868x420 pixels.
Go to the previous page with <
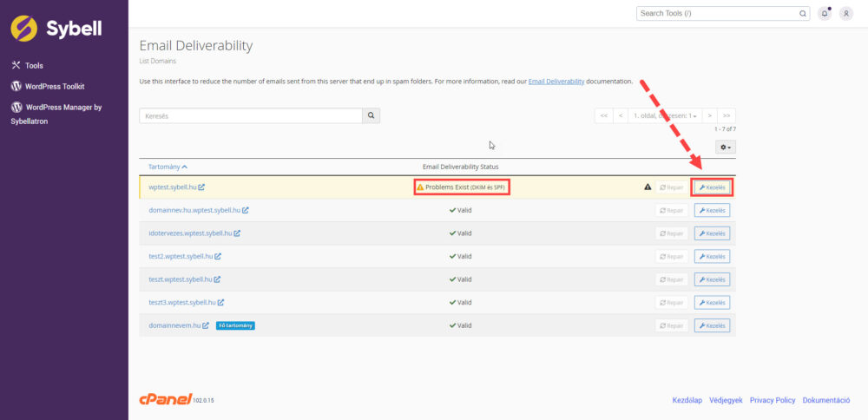pyautogui.click(x=621, y=115)
